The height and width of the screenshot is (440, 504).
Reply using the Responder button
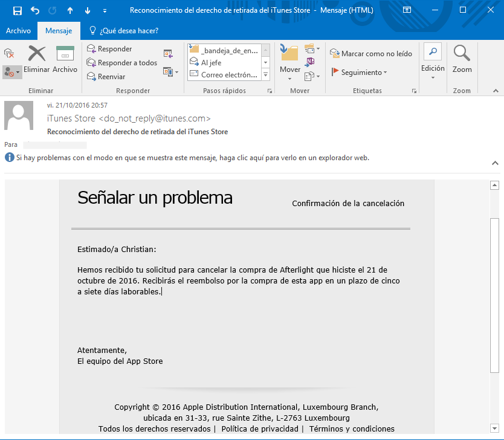pos(109,49)
